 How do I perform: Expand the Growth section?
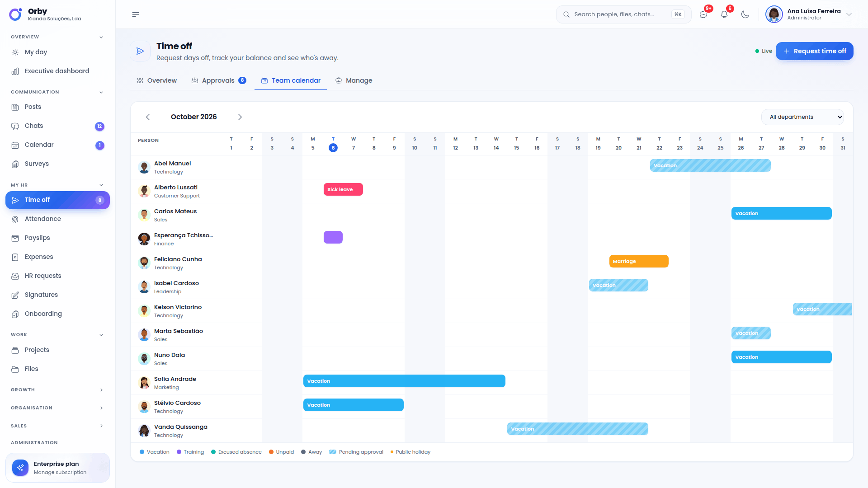point(57,389)
